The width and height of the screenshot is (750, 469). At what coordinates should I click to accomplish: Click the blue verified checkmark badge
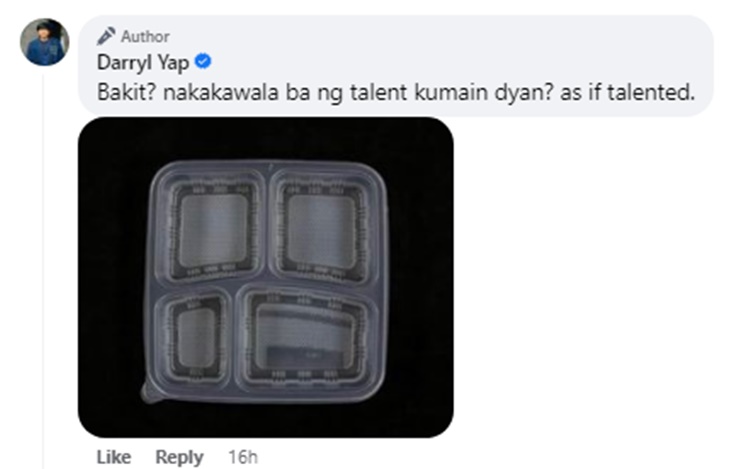click(x=203, y=62)
